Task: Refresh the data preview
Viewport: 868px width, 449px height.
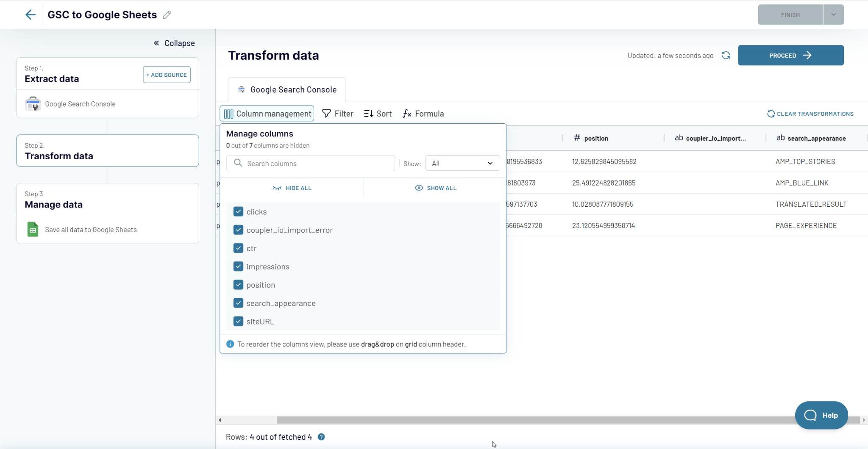Action: point(726,55)
